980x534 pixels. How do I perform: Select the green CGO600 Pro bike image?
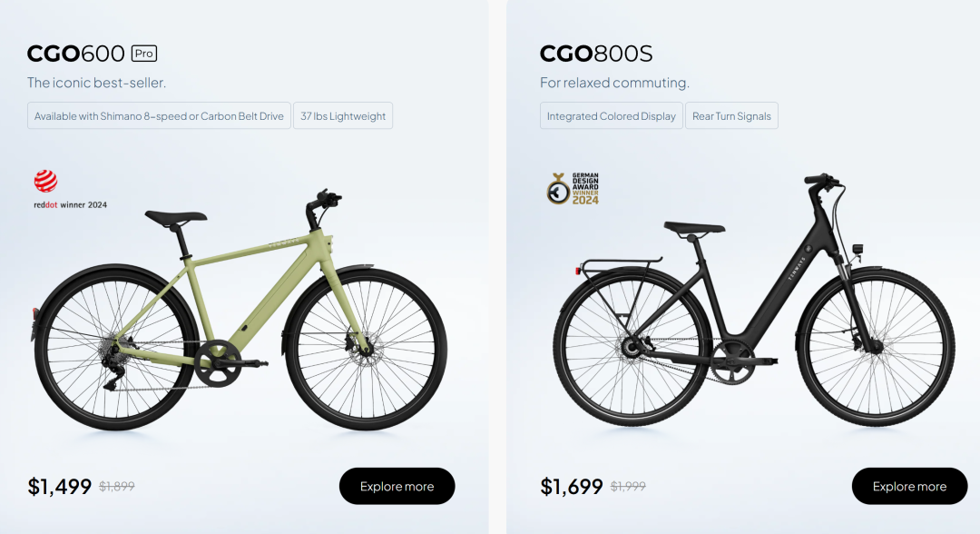click(240, 313)
